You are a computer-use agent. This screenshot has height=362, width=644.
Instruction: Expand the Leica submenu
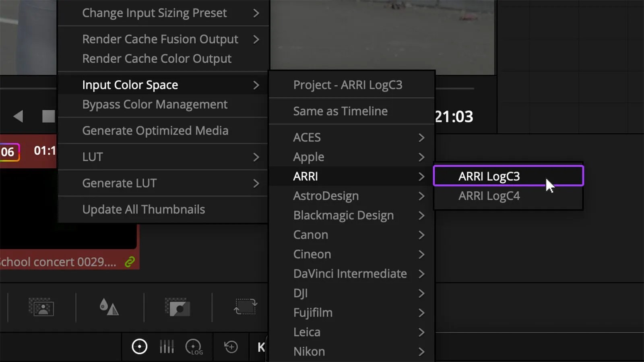(352, 332)
